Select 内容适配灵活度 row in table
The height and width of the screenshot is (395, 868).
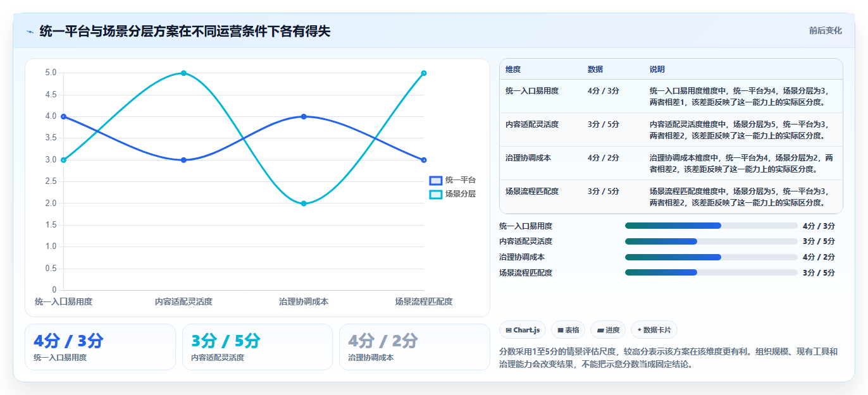click(x=671, y=130)
